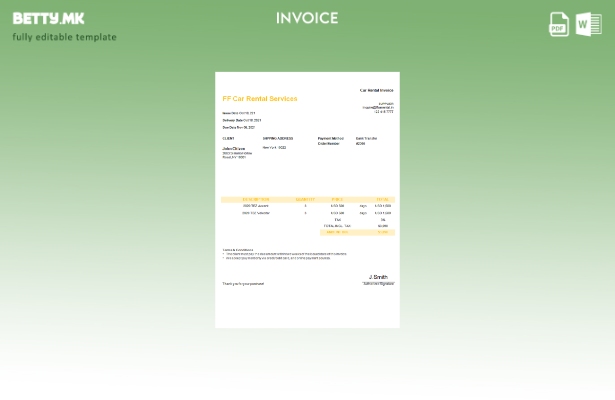Click the Order Number label

point(328,143)
